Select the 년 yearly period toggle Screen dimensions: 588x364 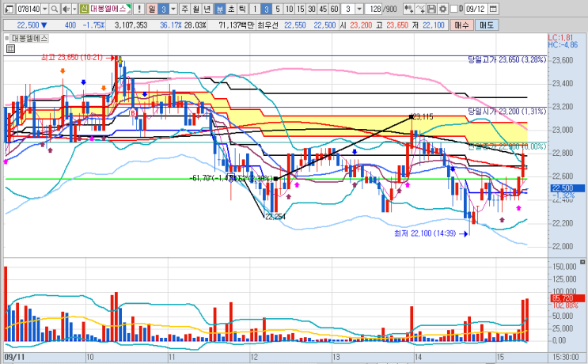tap(207, 9)
